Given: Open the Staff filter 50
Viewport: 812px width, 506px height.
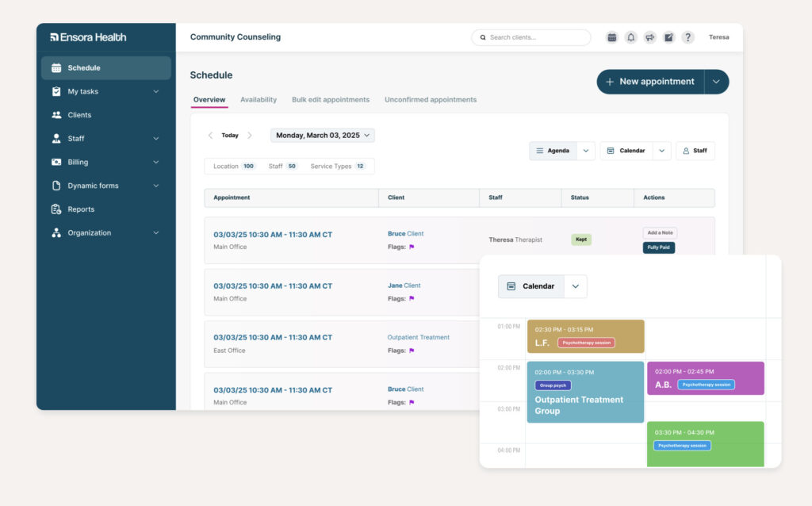Looking at the screenshot, I should point(283,167).
